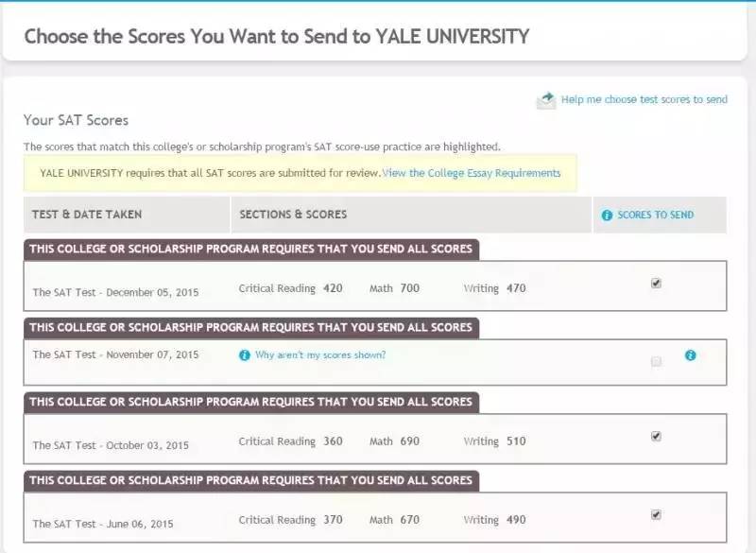The height and width of the screenshot is (553, 756).
Task: Open Help me choose test scores to send
Action: [x=644, y=99]
